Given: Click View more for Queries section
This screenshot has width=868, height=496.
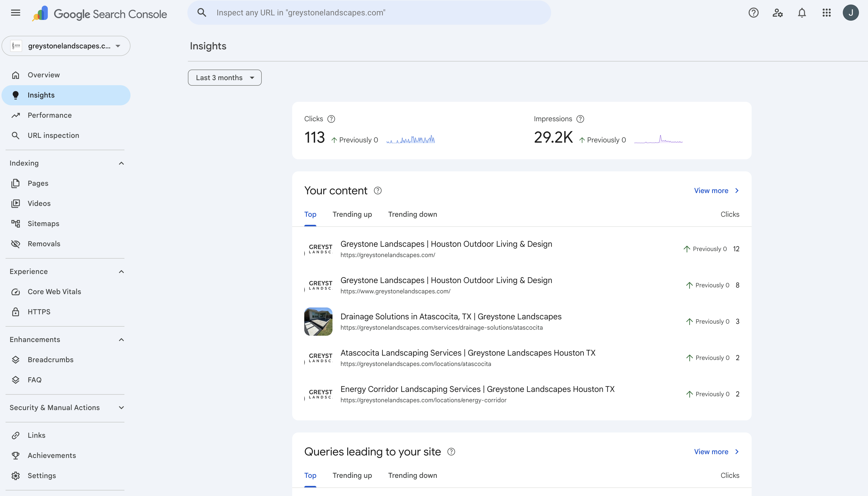Looking at the screenshot, I should [x=717, y=452].
